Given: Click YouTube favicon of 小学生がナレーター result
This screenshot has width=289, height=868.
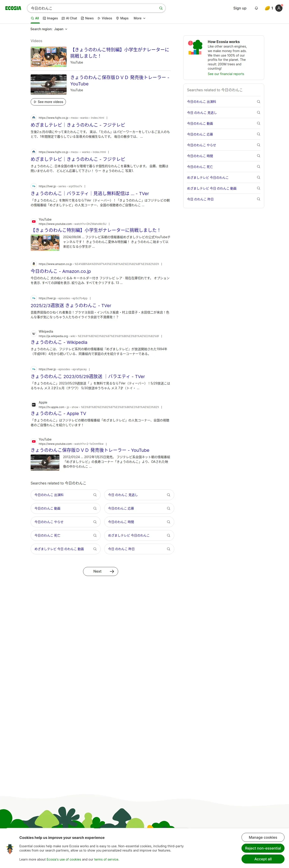Looking at the screenshot, I should pyautogui.click(x=34, y=222).
